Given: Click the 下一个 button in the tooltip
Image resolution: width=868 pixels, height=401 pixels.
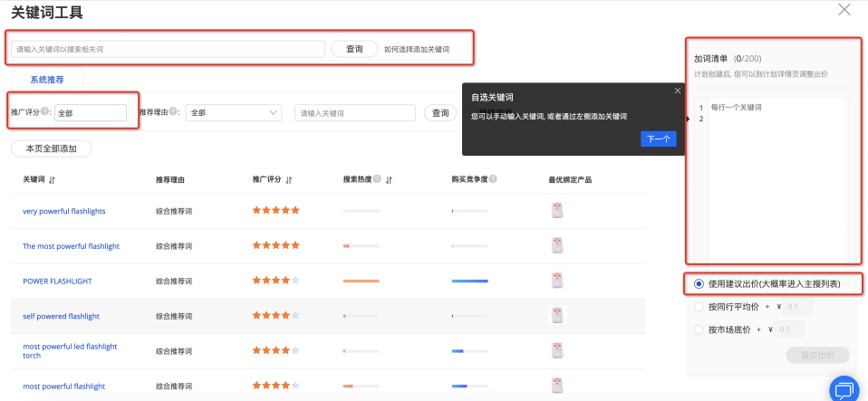Looking at the screenshot, I should (x=658, y=138).
